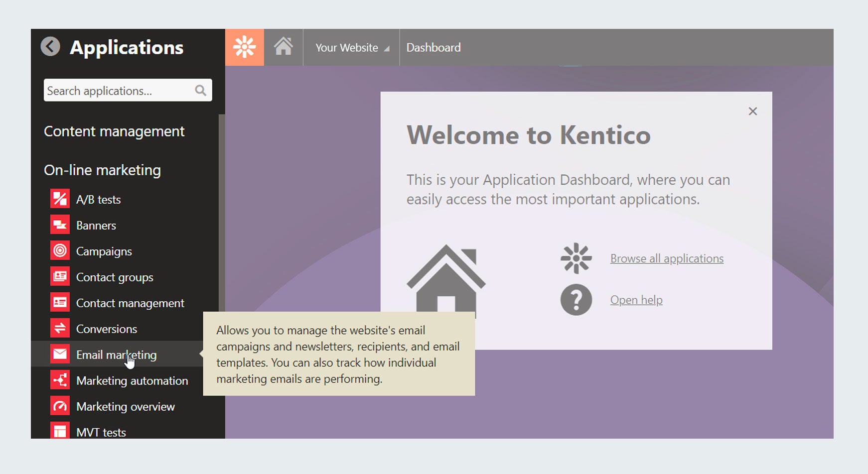Open the Email marketing application
Screen dimensions: 868x474
click(116, 355)
